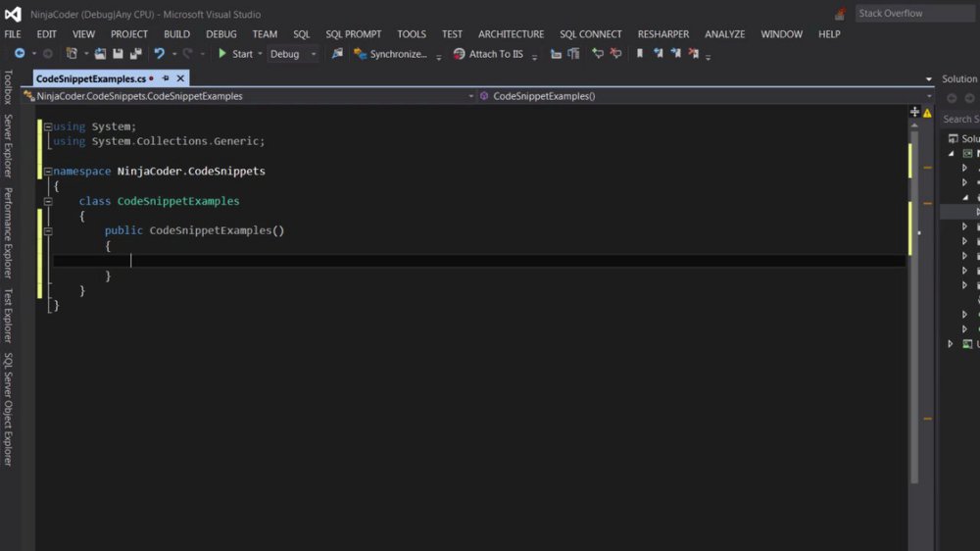Click the second icon after Attach To IIS
Viewport: 980px width, 551px height.
[x=573, y=54]
